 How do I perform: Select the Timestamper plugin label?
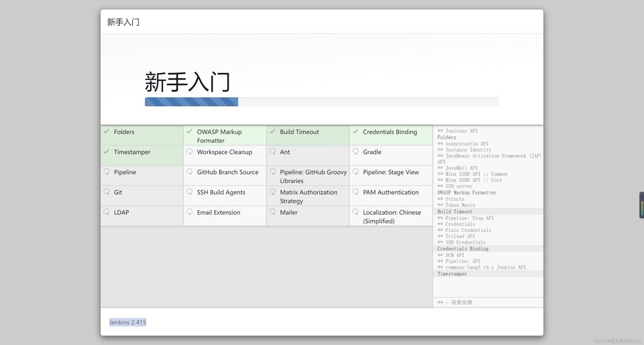(132, 152)
